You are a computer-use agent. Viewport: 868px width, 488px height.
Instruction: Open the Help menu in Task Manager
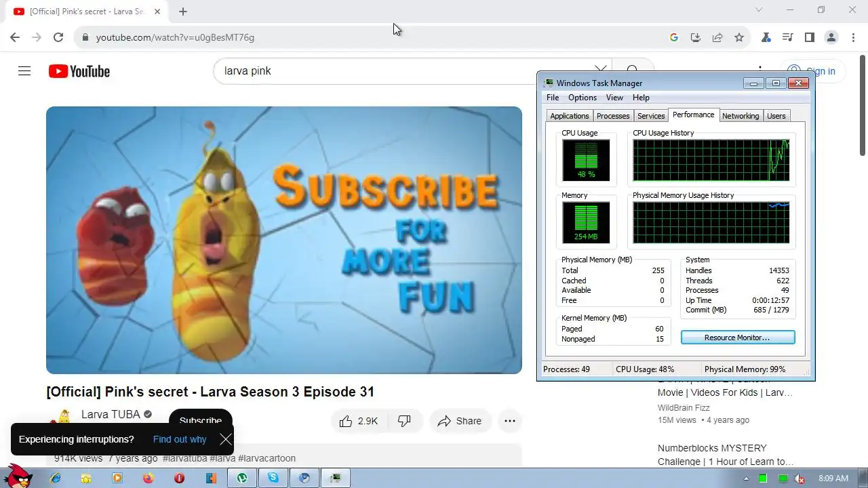(641, 98)
